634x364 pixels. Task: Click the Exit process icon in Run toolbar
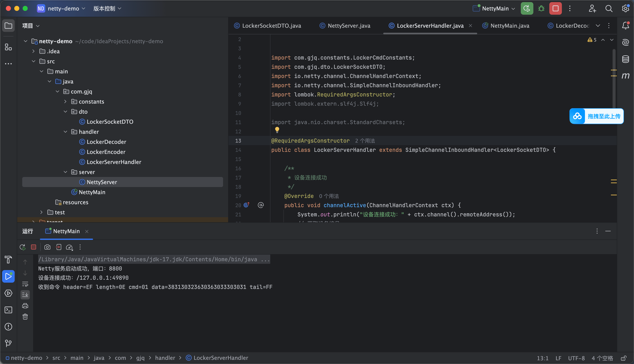(58, 247)
